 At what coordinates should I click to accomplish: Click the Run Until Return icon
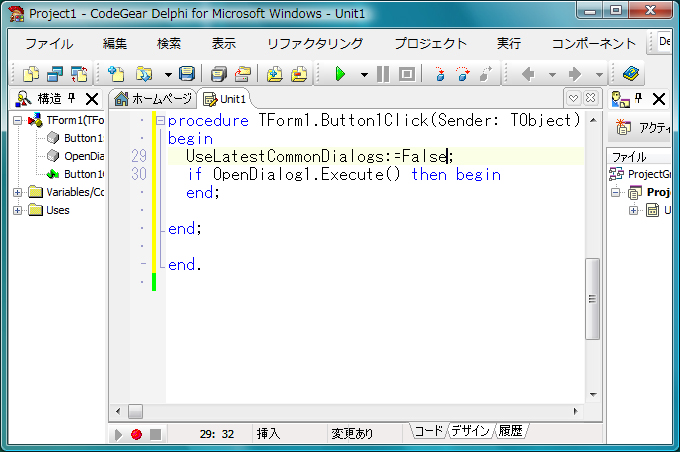coord(486,74)
